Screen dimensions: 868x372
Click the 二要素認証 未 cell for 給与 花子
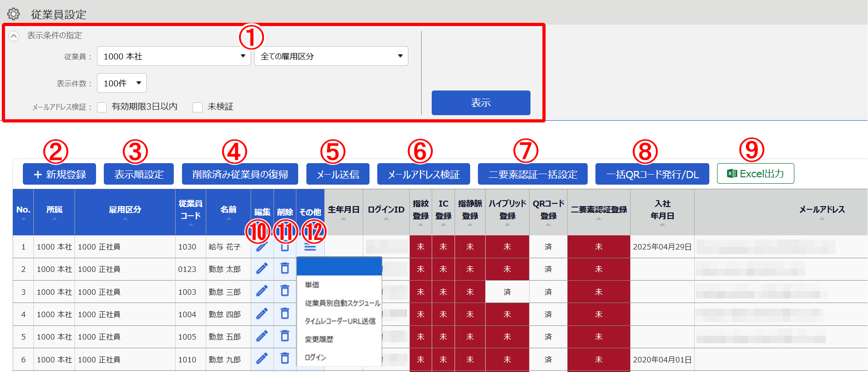tap(599, 247)
